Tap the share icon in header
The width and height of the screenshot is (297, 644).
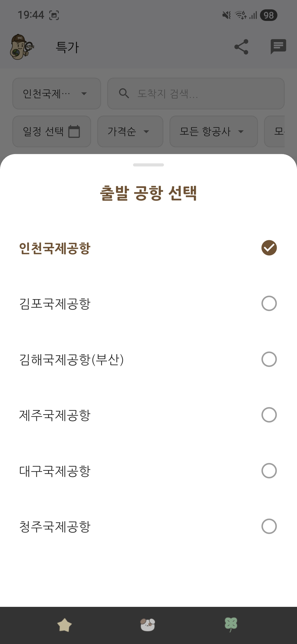tap(241, 47)
